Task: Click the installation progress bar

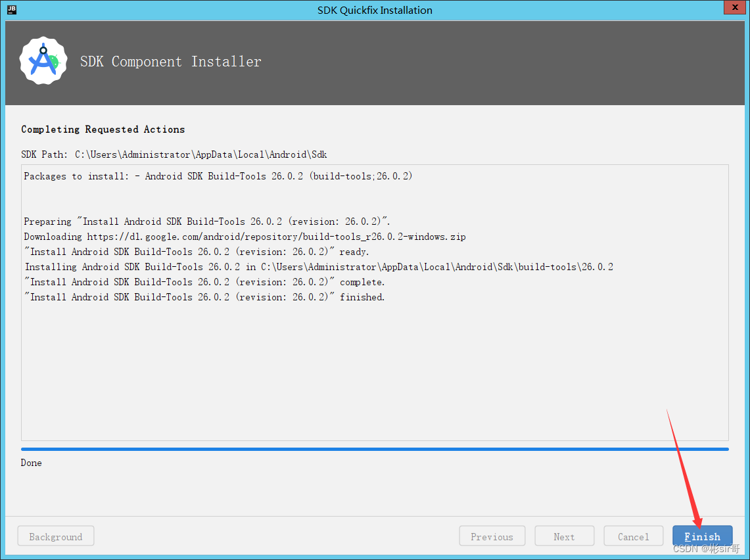Action: tap(375, 449)
